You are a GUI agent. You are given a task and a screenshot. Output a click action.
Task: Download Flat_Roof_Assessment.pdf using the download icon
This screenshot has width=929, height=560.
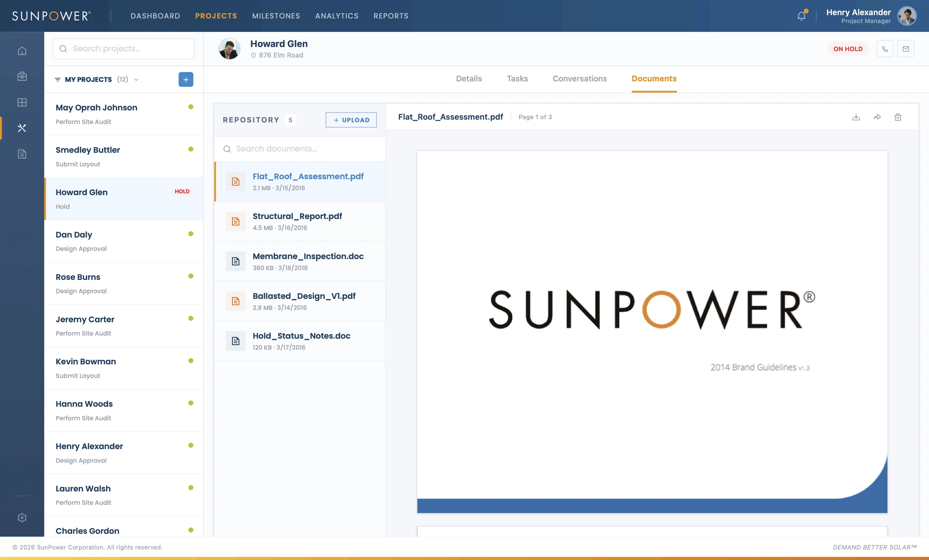pos(856,117)
